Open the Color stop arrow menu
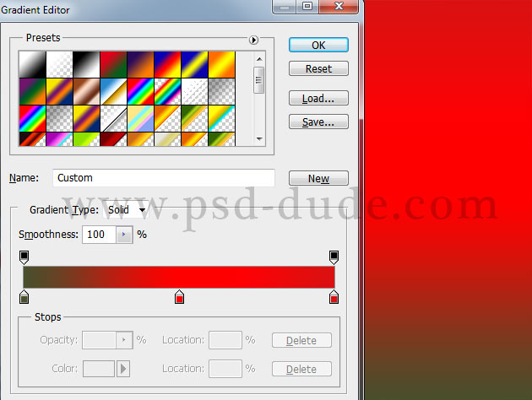 (x=123, y=369)
